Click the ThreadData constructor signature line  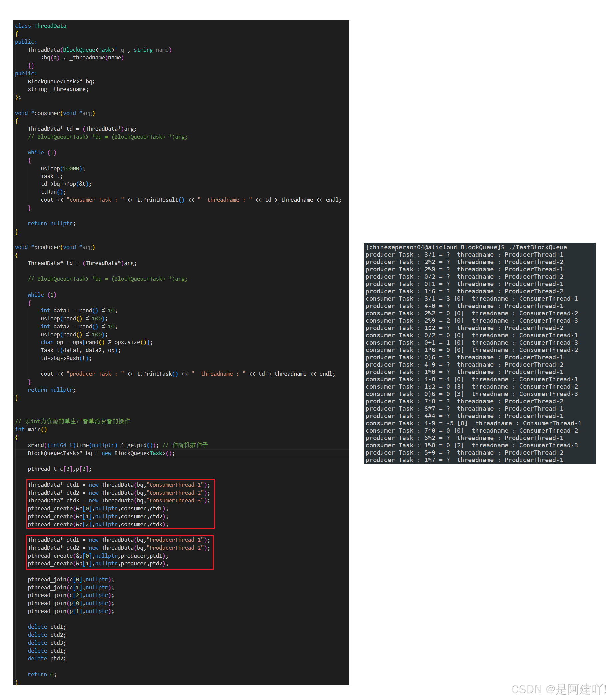tap(100, 50)
